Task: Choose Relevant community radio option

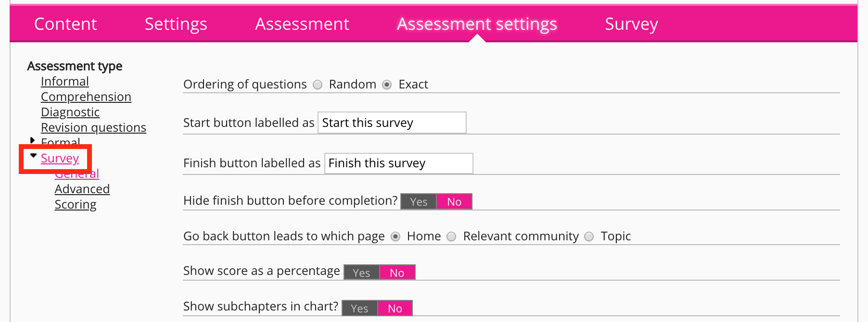Action: 451,236
